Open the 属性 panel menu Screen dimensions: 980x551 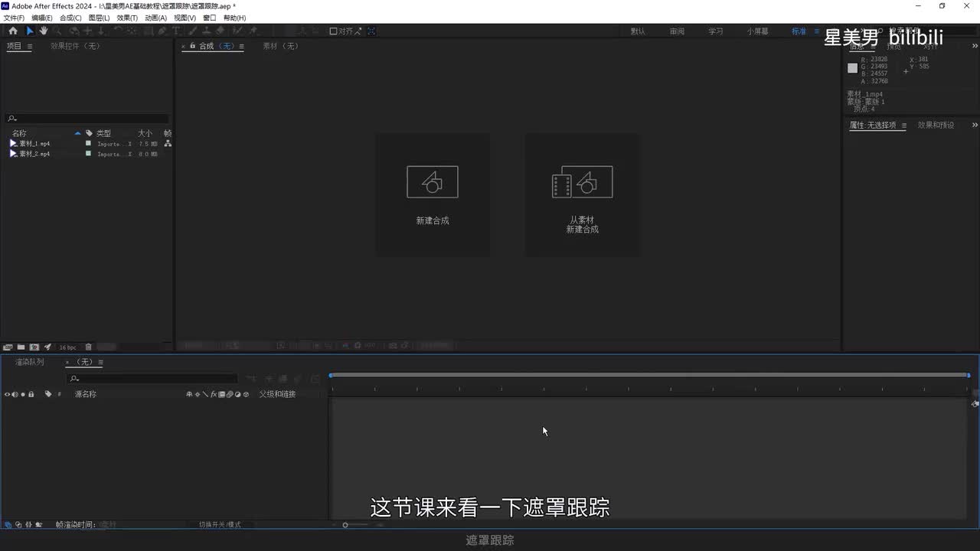[903, 125]
